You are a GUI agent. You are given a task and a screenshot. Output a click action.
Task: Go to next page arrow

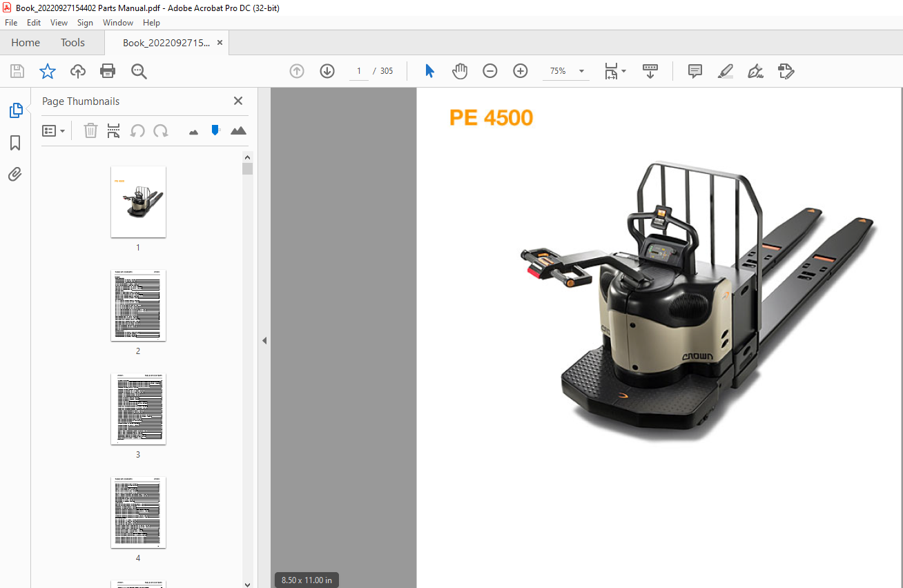coord(327,71)
